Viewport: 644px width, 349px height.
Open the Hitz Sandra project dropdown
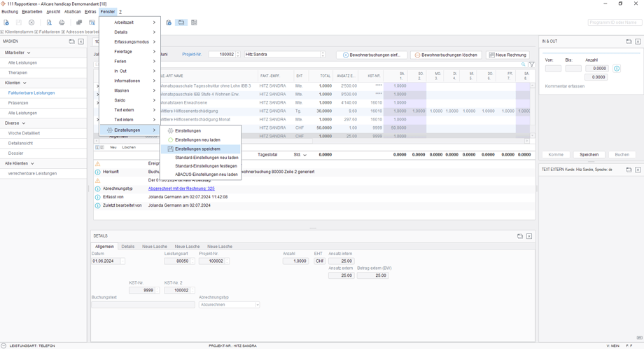click(x=323, y=55)
